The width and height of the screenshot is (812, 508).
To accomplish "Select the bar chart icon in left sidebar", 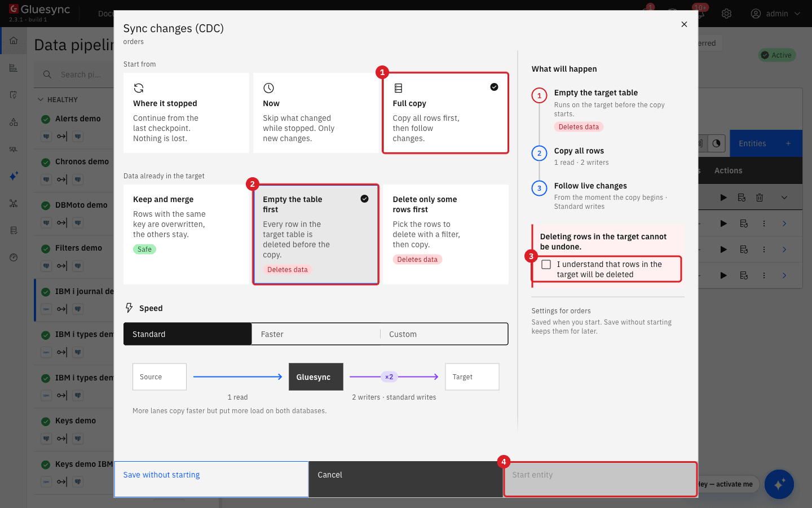I will pyautogui.click(x=14, y=68).
